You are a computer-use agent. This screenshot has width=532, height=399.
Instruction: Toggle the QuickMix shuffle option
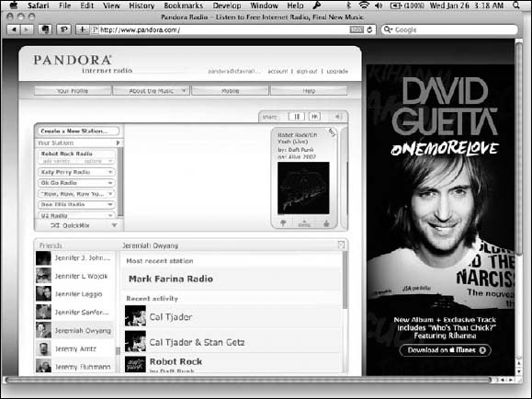coord(70,225)
